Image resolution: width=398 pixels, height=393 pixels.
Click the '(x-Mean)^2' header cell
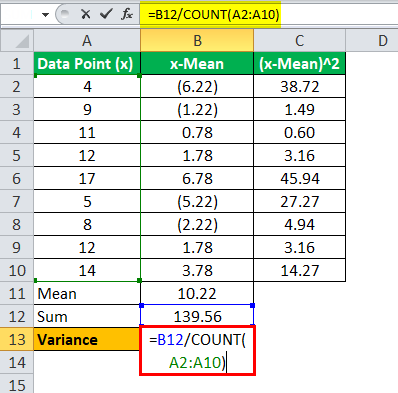tap(299, 63)
